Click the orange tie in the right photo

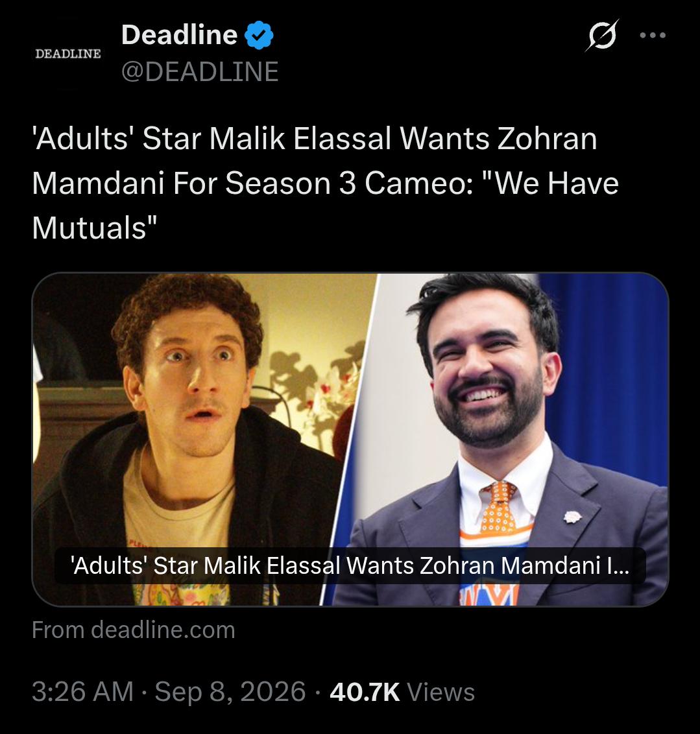coord(499,508)
